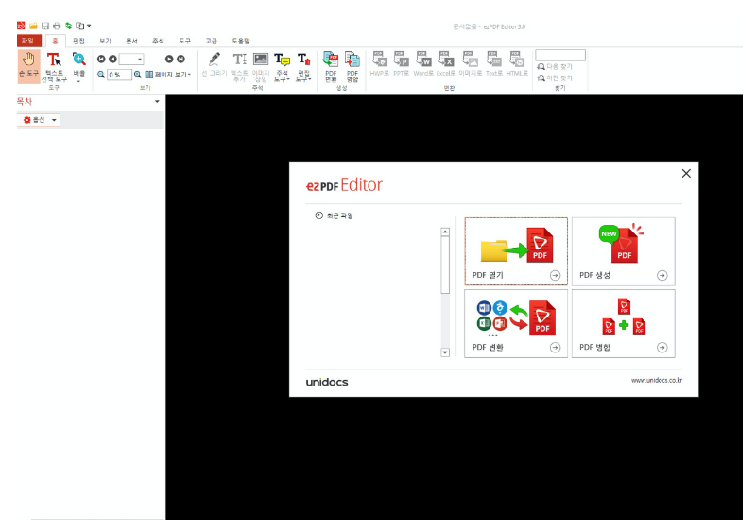
Task: Click the zoom percent input box
Action: point(119,75)
